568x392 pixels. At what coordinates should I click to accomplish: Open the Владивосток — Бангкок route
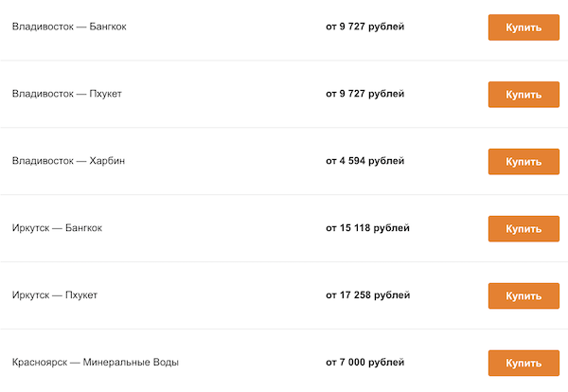[69, 27]
